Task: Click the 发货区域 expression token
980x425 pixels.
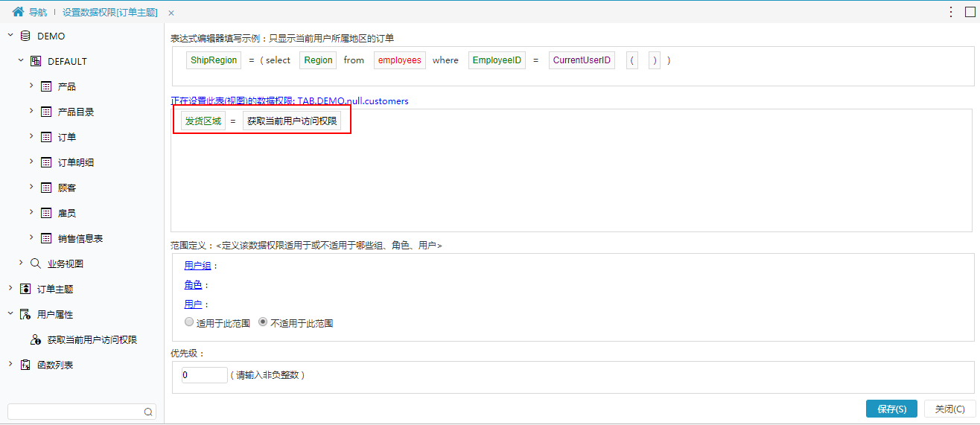Action: [x=203, y=121]
